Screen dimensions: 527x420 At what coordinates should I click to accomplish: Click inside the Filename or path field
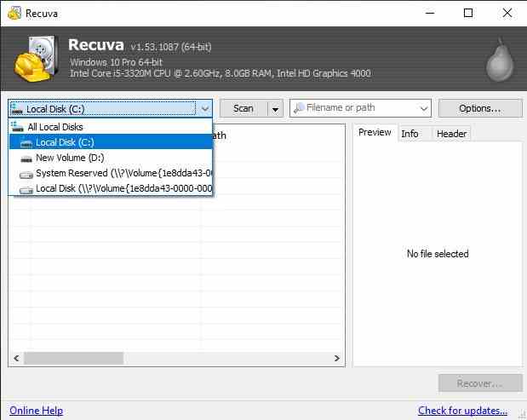[x=360, y=108]
